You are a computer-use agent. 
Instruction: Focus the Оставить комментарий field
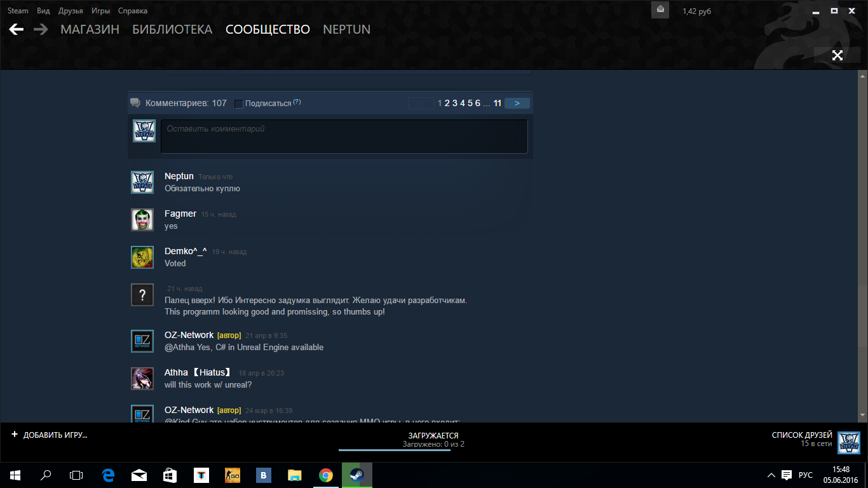pos(344,136)
